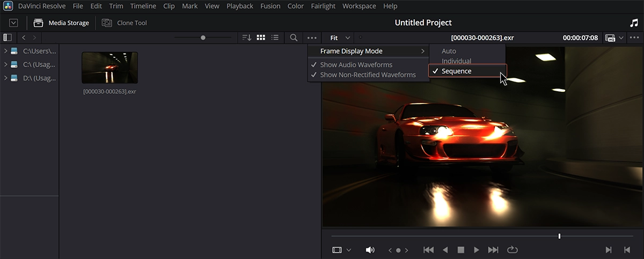Screen dimensions: 644x259
Task: Open the Fairlight menu
Action: [323, 6]
